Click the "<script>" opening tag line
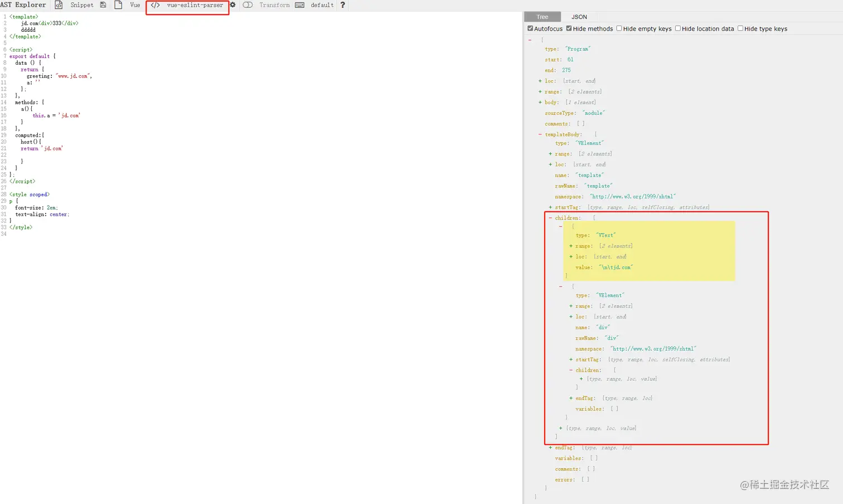The width and height of the screenshot is (843, 504). [21, 50]
